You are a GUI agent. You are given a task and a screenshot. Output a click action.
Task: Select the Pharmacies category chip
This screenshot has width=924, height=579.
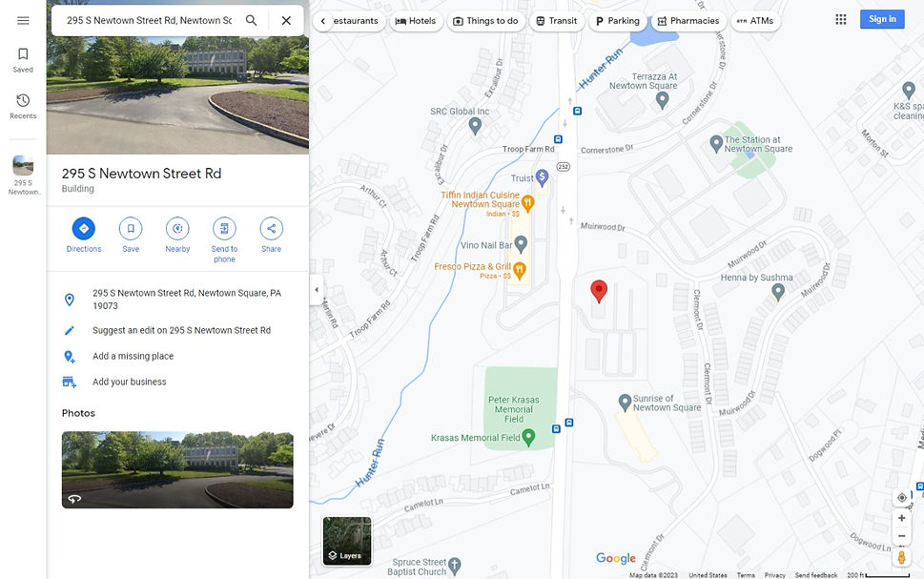688,21
